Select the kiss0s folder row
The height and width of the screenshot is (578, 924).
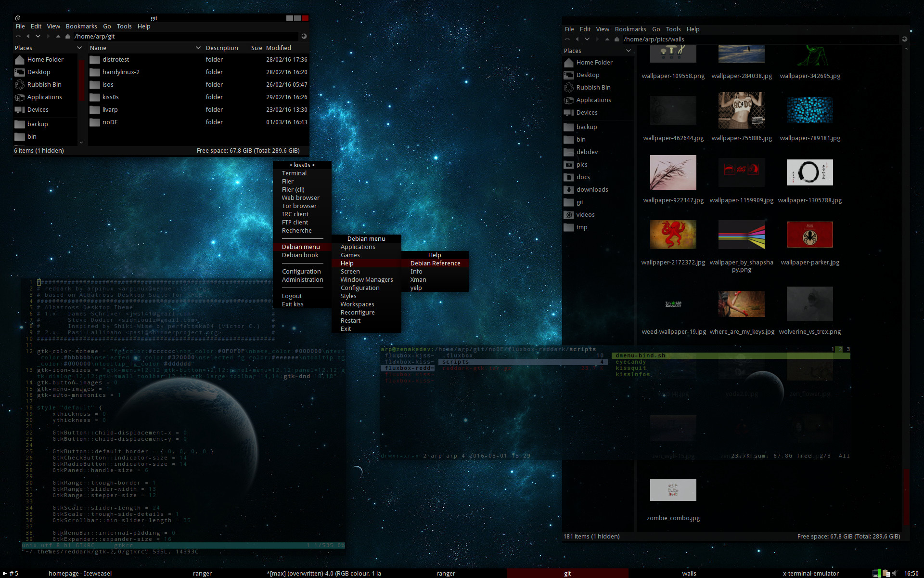point(198,97)
